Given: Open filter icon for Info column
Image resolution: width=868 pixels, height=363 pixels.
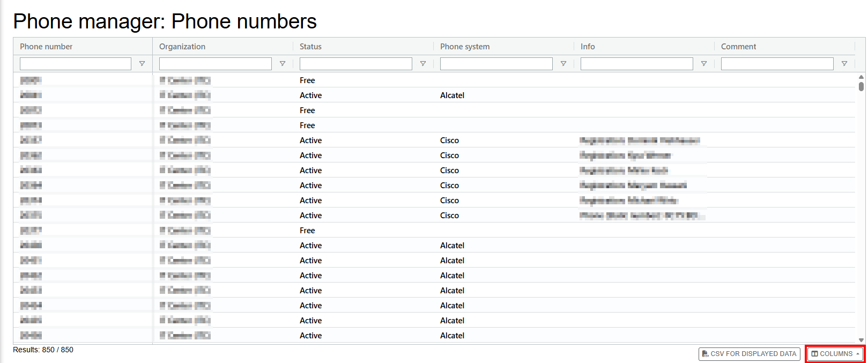Looking at the screenshot, I should click(x=704, y=64).
